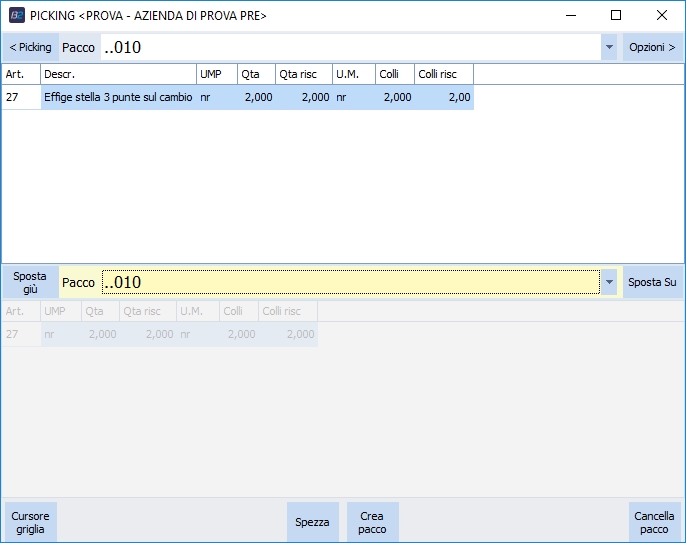Click the upper row U.M. 'nr' cell
Image resolution: width=686 pixels, height=543 pixels.
354,97
